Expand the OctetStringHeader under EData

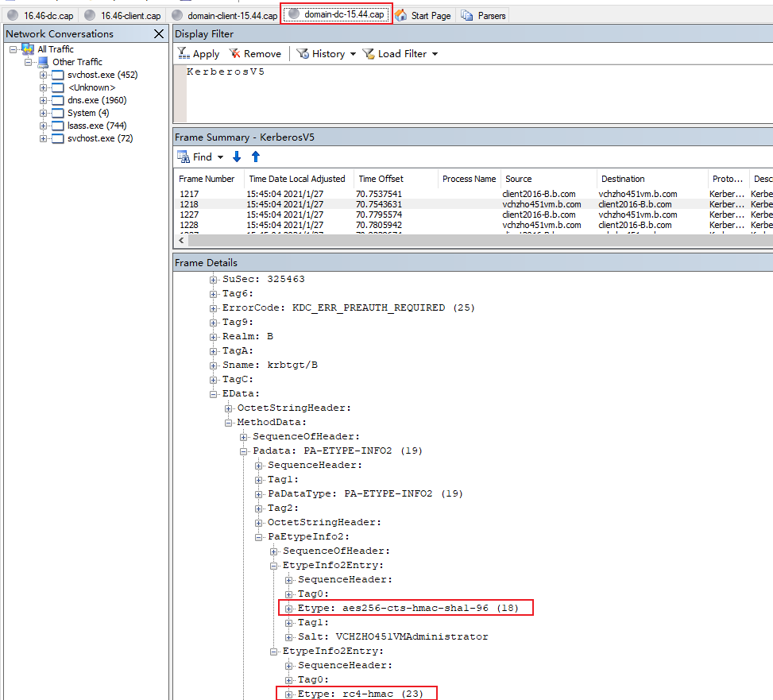click(228, 408)
